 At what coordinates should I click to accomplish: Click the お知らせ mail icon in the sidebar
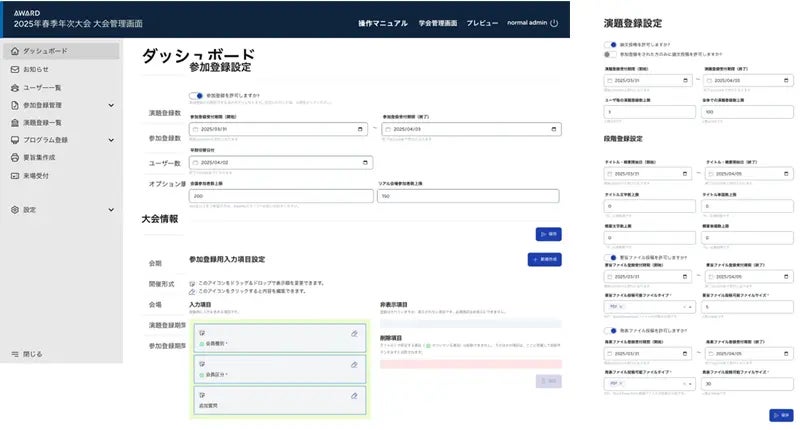pos(15,69)
